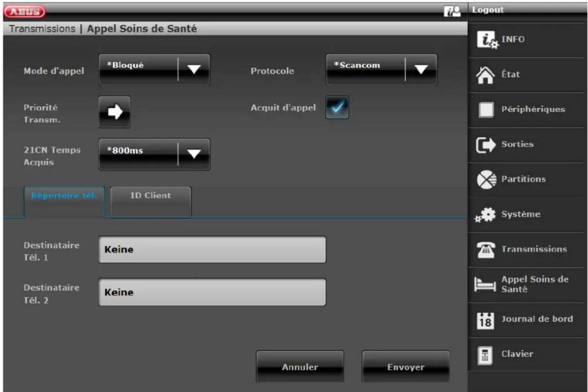Select the Appel Soins de Santé bed icon
588x392 pixels.
pos(485,284)
